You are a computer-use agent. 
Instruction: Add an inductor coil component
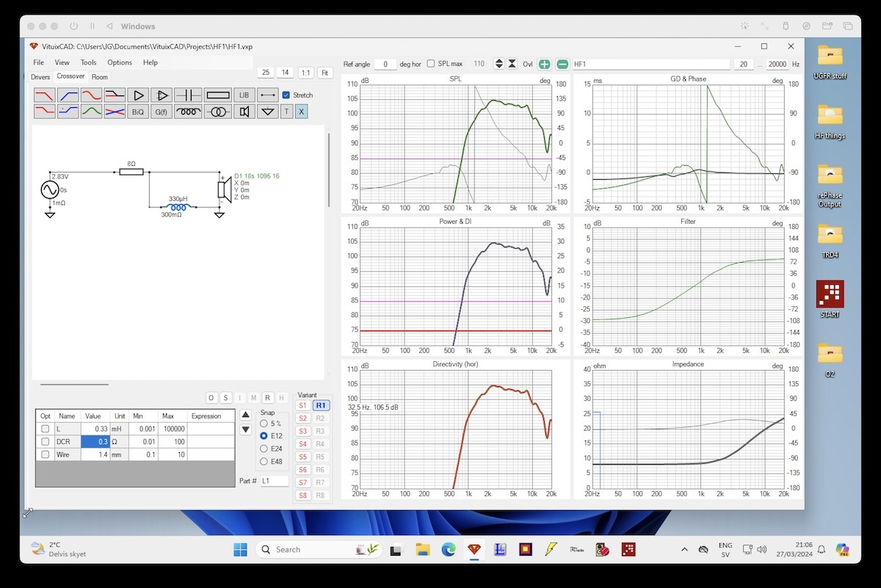click(x=188, y=112)
